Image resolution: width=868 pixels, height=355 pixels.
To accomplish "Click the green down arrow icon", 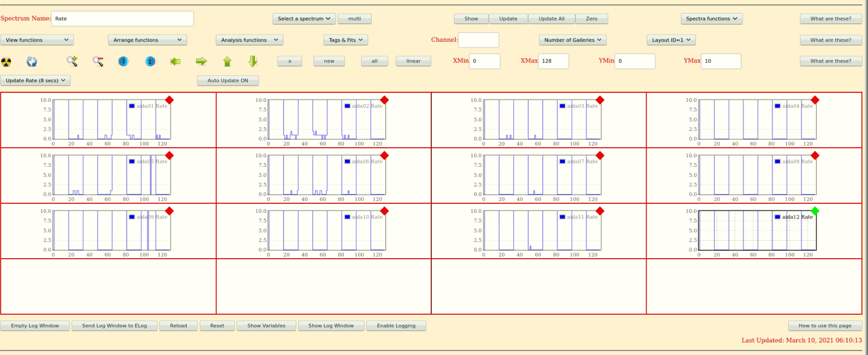I will click(253, 62).
